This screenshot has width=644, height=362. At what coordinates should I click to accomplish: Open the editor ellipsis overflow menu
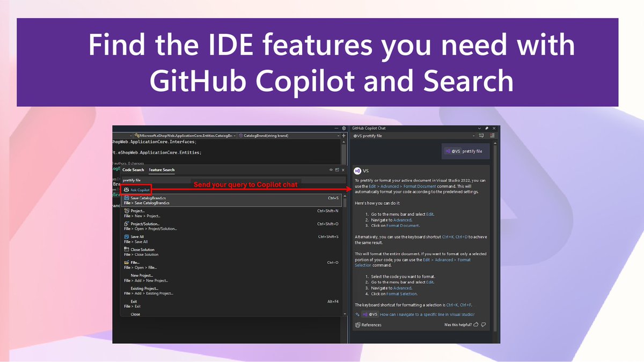336,129
